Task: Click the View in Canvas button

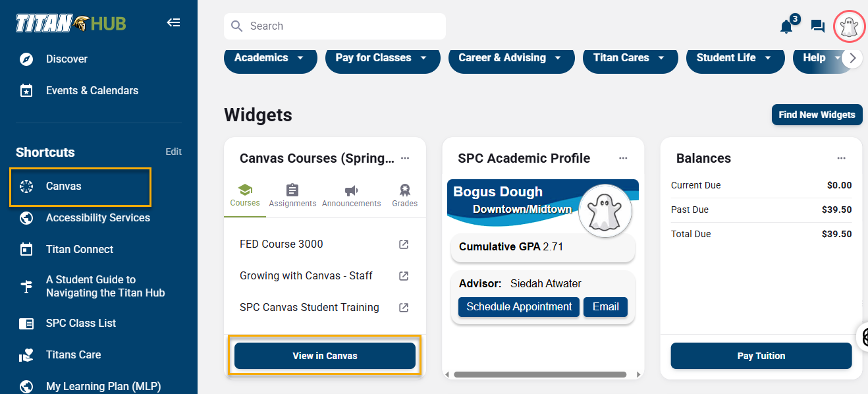Action: coord(325,356)
